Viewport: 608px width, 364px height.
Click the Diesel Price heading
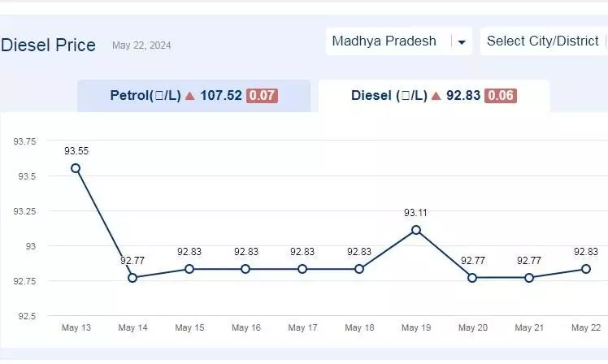click(48, 45)
